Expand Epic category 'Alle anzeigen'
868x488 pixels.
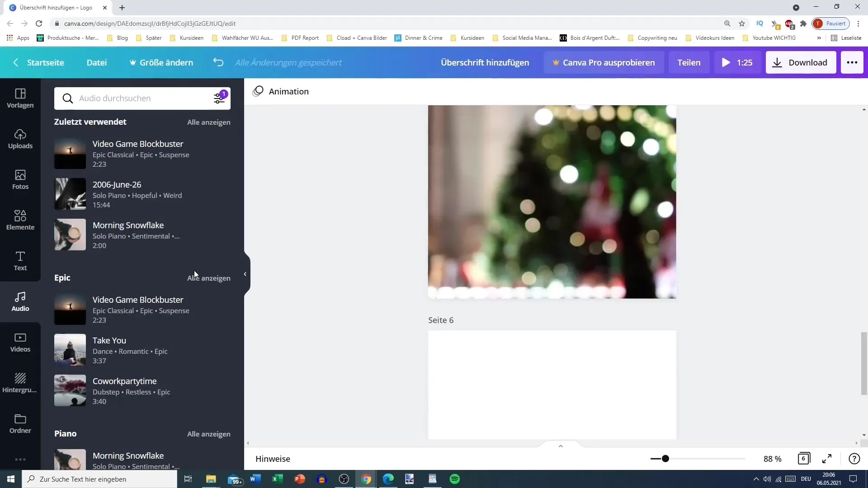coord(209,278)
